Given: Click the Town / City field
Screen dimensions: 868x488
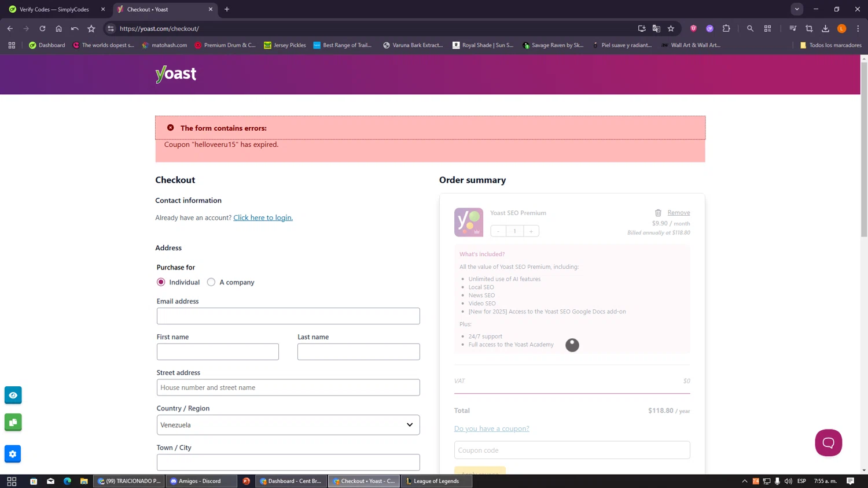Looking at the screenshot, I should pyautogui.click(x=288, y=462).
